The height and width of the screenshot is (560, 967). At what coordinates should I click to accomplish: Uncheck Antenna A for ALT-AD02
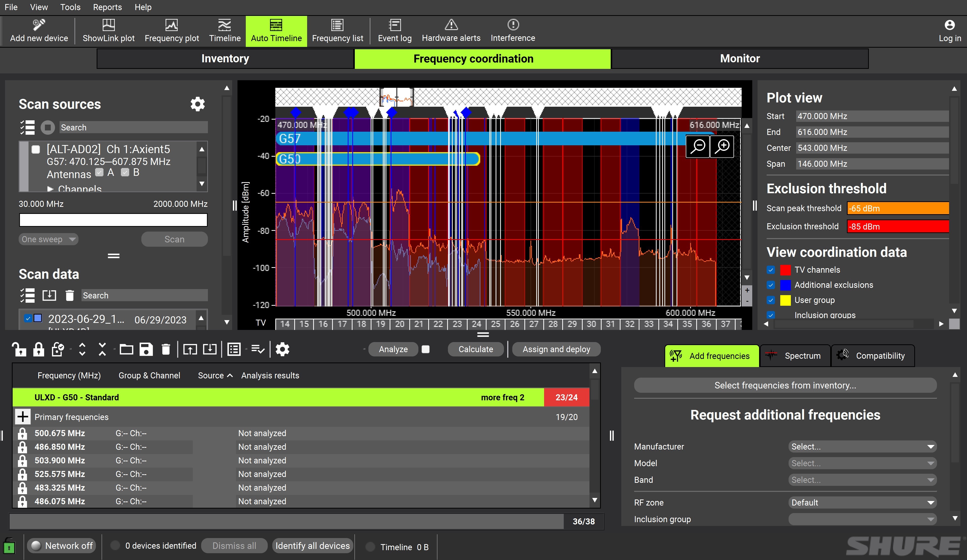(99, 173)
